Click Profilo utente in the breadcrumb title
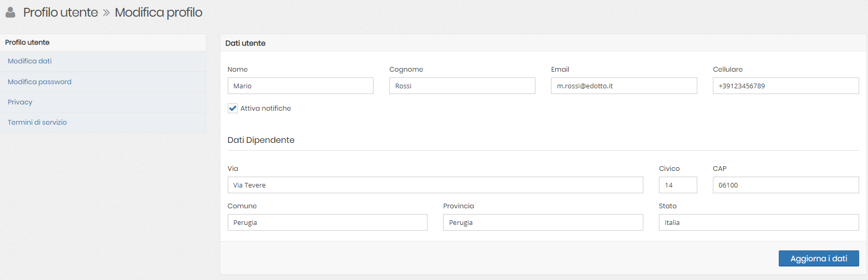The width and height of the screenshot is (868, 280). tap(61, 12)
